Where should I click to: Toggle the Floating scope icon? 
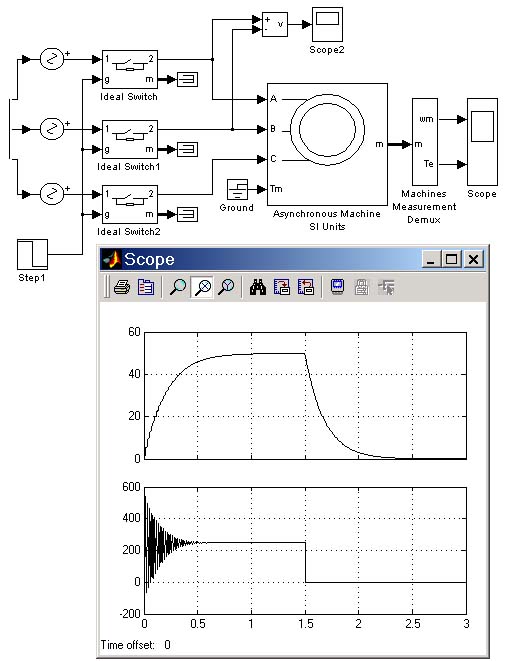(337, 288)
